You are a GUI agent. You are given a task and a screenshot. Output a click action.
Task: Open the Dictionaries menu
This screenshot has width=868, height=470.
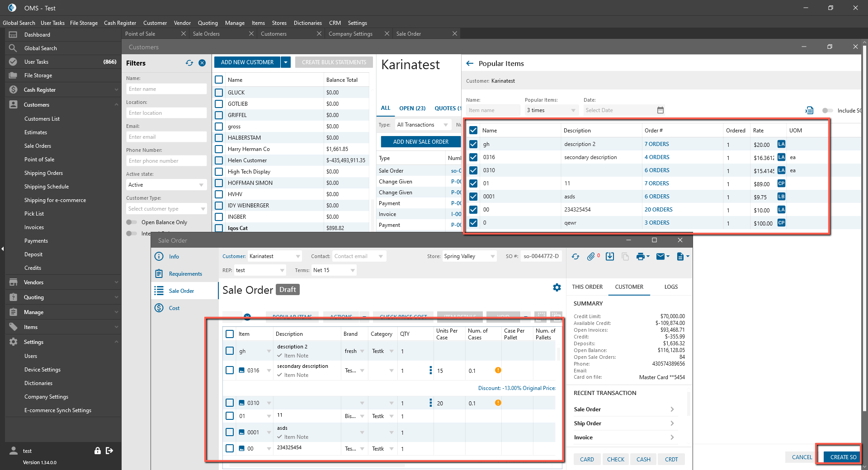(307, 23)
